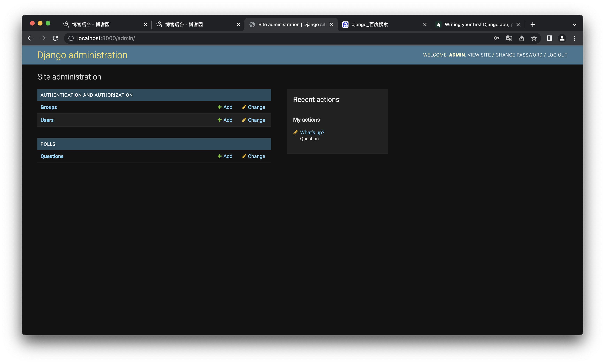Click the LOG OUT link
Image resolution: width=605 pixels, height=364 pixels.
point(557,55)
